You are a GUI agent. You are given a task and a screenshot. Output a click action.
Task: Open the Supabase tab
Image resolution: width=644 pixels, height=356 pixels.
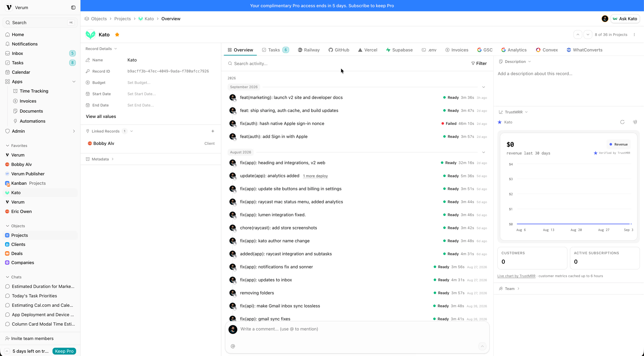pos(399,50)
